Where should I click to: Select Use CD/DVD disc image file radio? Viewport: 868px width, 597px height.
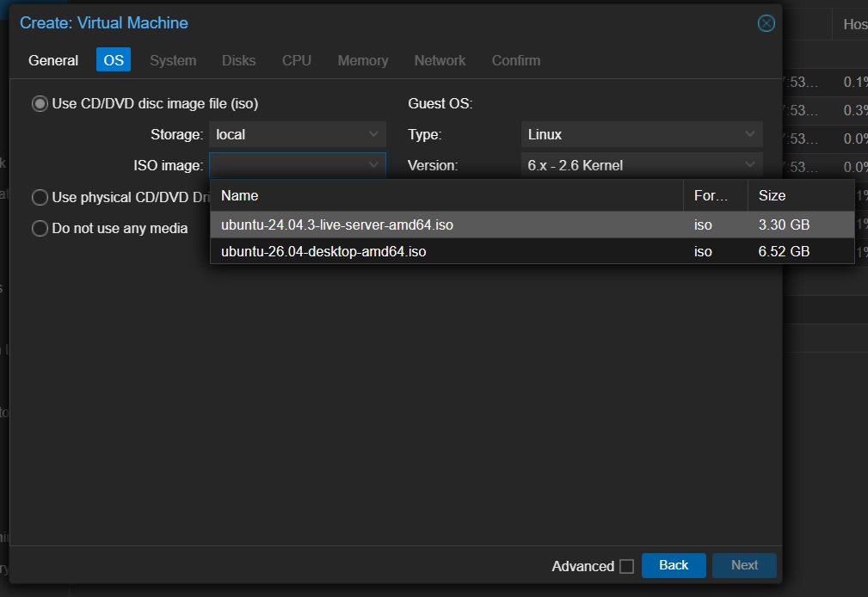[40, 103]
